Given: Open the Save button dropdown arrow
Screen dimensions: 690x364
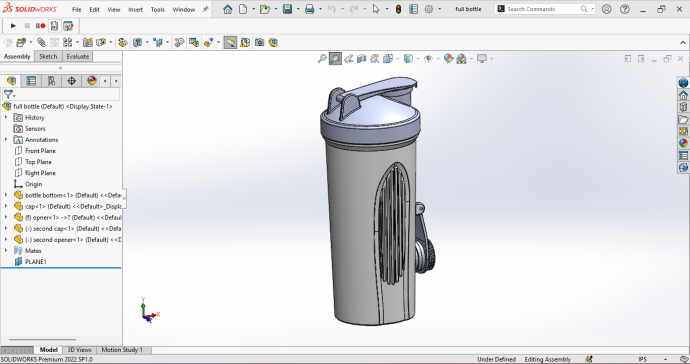Looking at the screenshot, I should coord(298,9).
